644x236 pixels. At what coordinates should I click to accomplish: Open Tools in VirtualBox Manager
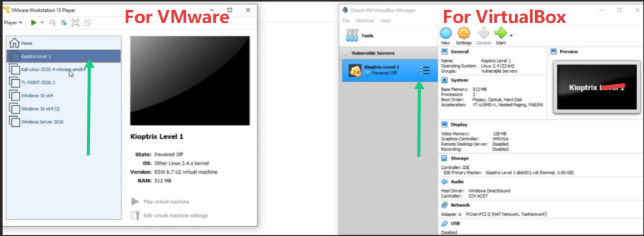pyautogui.click(x=389, y=36)
